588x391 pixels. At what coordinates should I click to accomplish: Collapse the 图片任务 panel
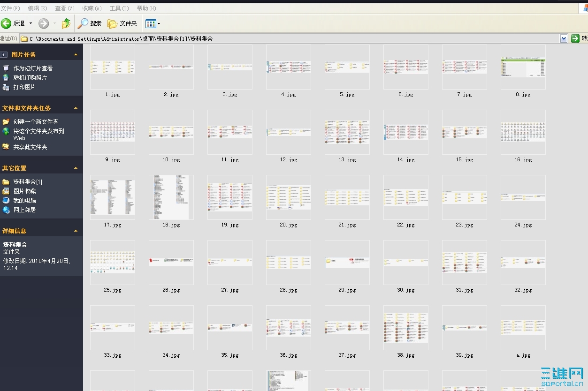pyautogui.click(x=76, y=55)
